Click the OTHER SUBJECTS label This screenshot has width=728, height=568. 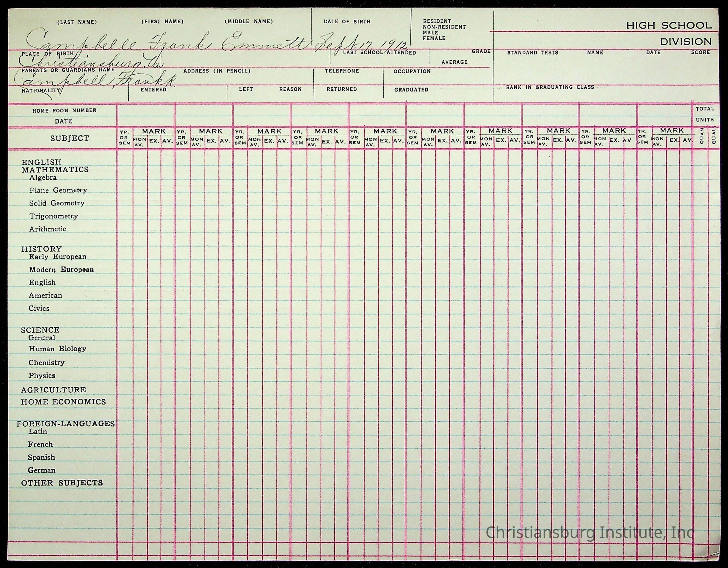pos(62,483)
